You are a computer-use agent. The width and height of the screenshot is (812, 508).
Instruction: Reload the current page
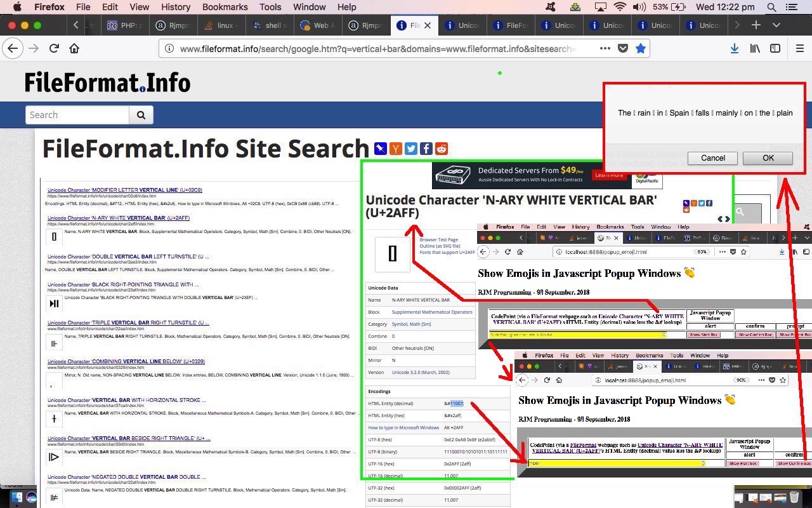55,48
